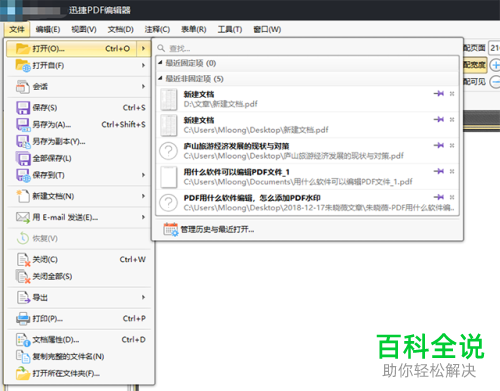This screenshot has height=391, width=500.
Task: Expand the 打开自(F) submenu arrow
Action: [x=143, y=65]
